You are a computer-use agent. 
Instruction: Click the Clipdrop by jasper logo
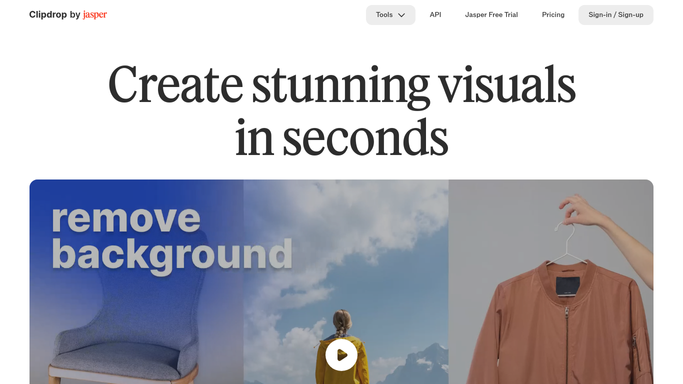pyautogui.click(x=68, y=15)
